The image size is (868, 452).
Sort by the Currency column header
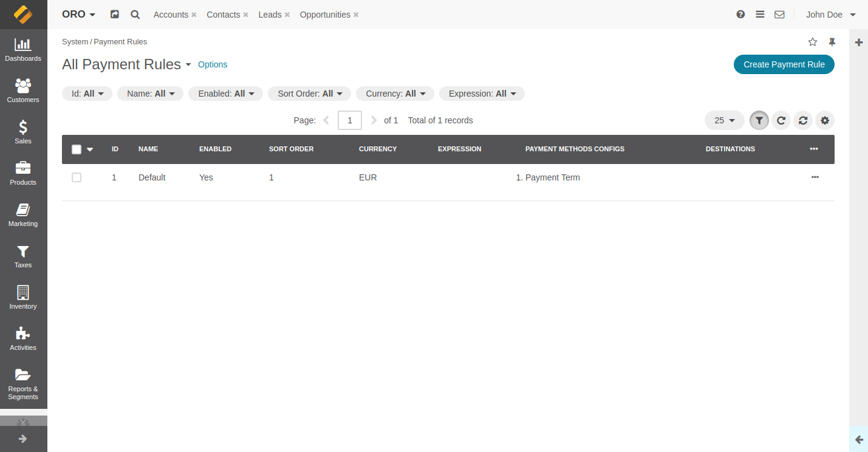[378, 149]
